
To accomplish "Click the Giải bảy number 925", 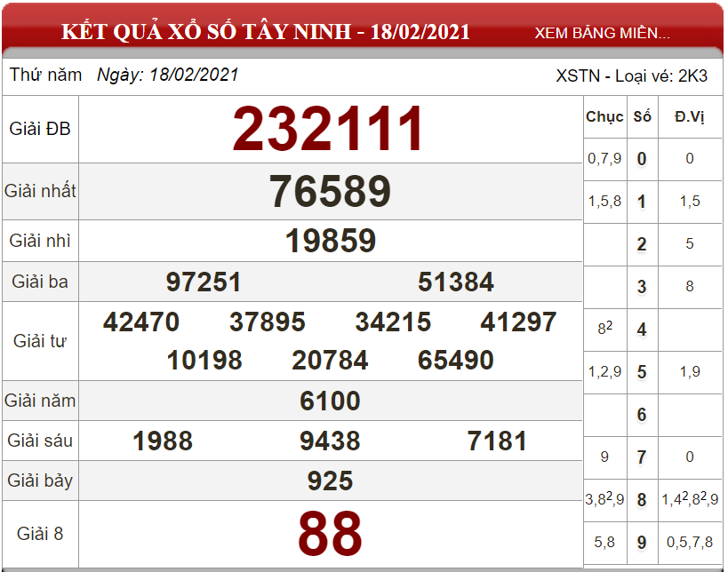I will coord(330,481).
